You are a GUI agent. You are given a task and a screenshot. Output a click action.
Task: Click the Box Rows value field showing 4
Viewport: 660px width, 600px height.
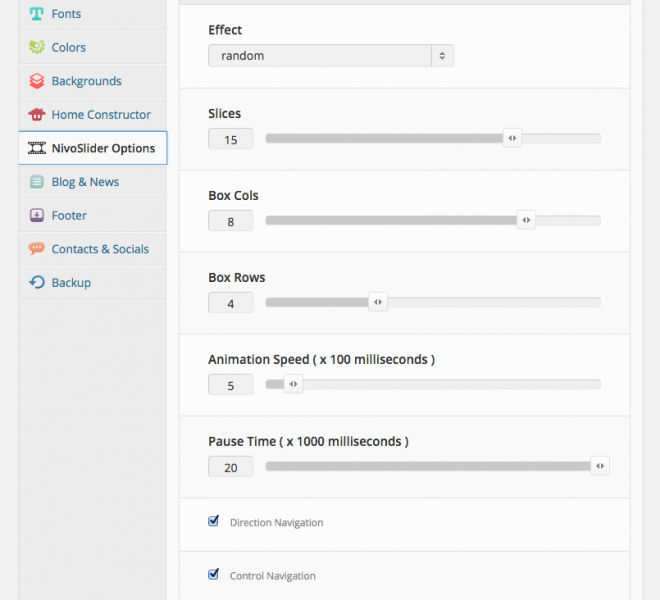(231, 303)
